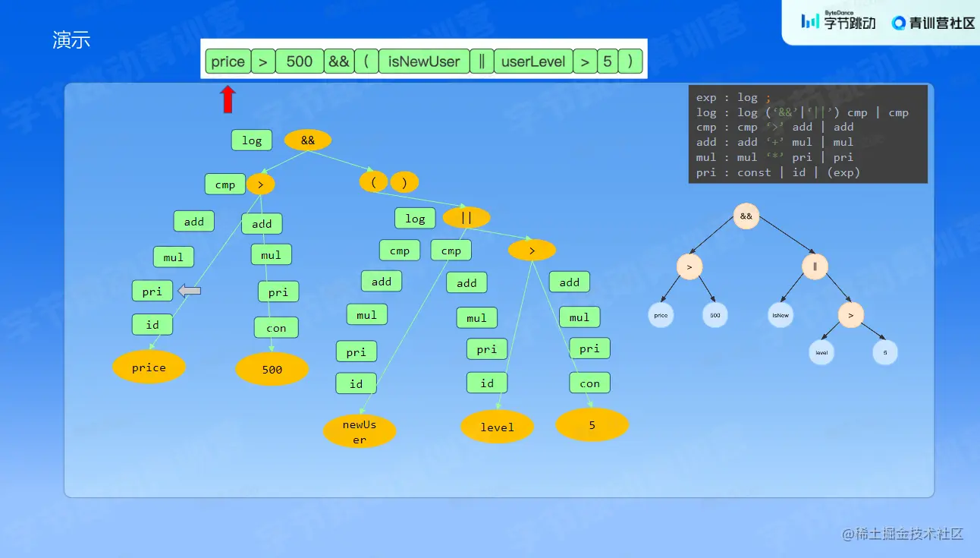Click the '5' circle in the AST diagram
This screenshot has height=558, width=980.
[885, 352]
